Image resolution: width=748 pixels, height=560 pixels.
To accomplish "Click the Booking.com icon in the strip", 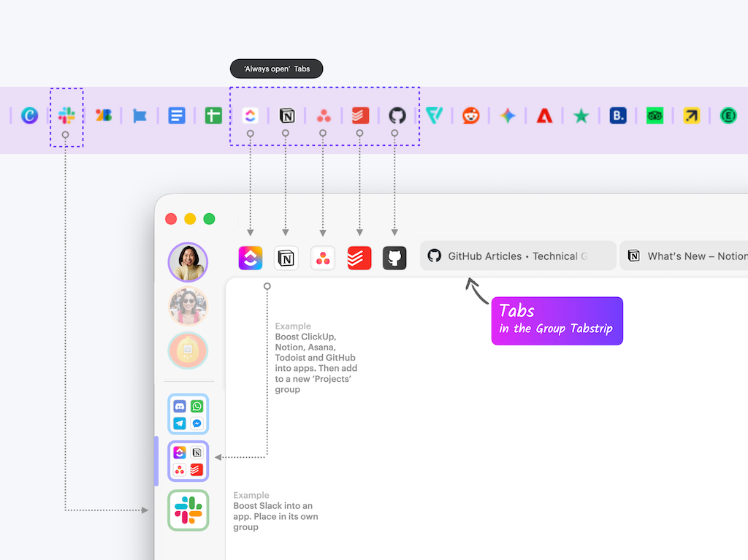I will 618,115.
